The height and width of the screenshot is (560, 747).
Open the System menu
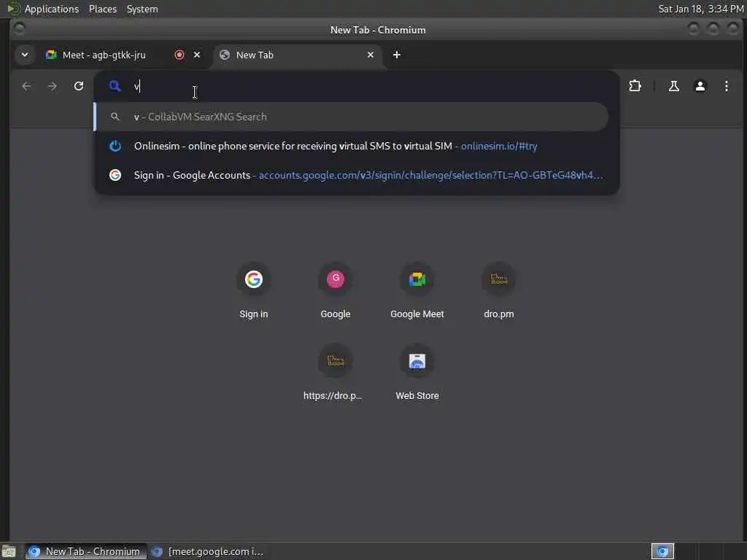[x=142, y=9]
